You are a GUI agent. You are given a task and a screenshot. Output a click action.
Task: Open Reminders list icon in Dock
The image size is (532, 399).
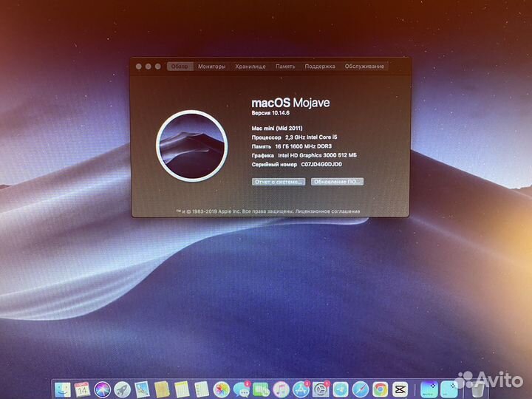(x=202, y=389)
